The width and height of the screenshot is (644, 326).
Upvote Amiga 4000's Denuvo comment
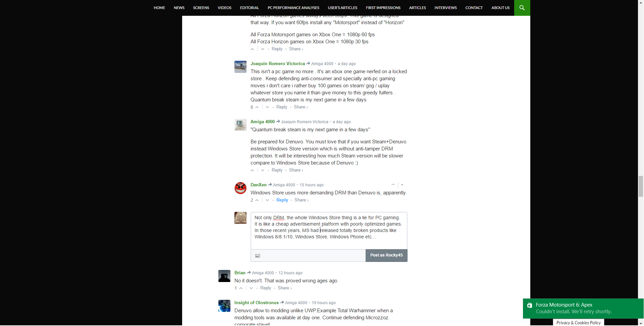(x=253, y=171)
